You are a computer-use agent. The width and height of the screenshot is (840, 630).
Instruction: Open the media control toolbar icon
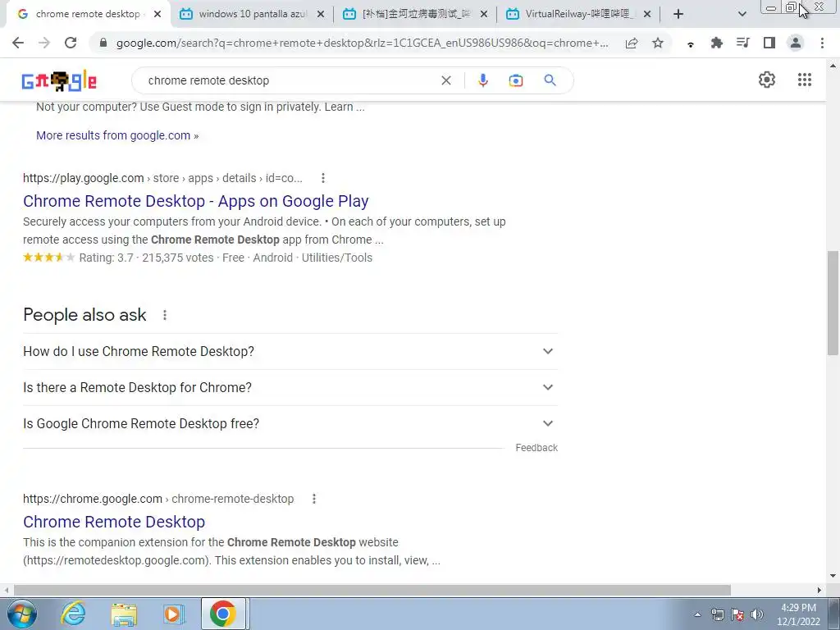(743, 43)
